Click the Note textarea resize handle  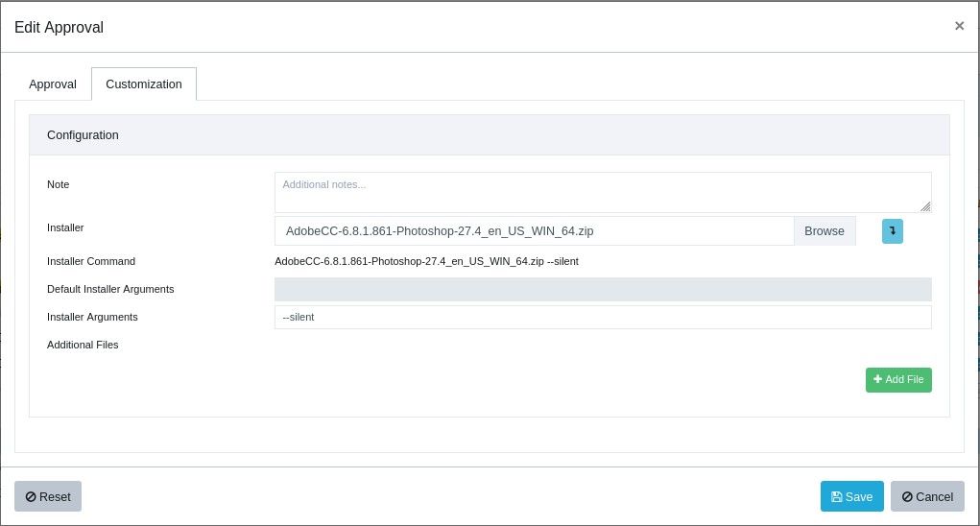tap(925, 206)
